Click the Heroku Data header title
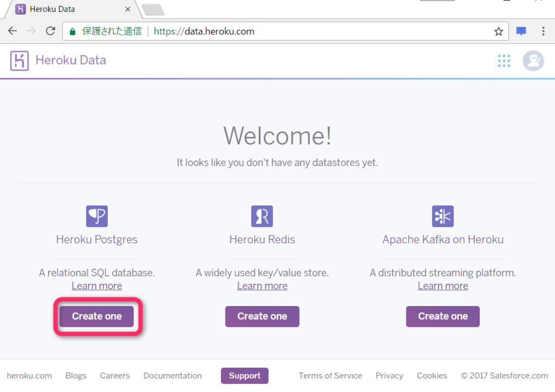Viewport: 555px width, 392px height. click(x=70, y=61)
